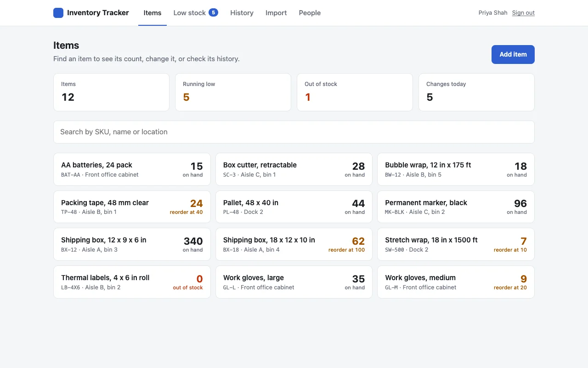Open the Changes today summary card
Image resolution: width=588 pixels, height=368 pixels.
(476, 92)
